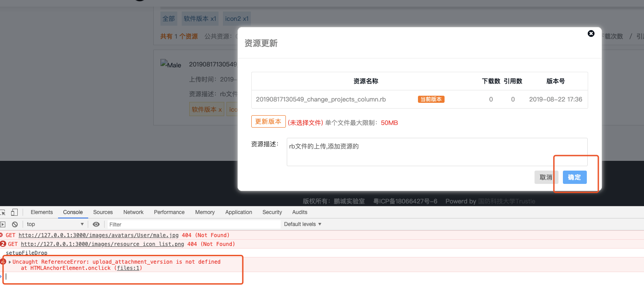
Task: Open the Default levels dropdown
Action: pos(303,224)
